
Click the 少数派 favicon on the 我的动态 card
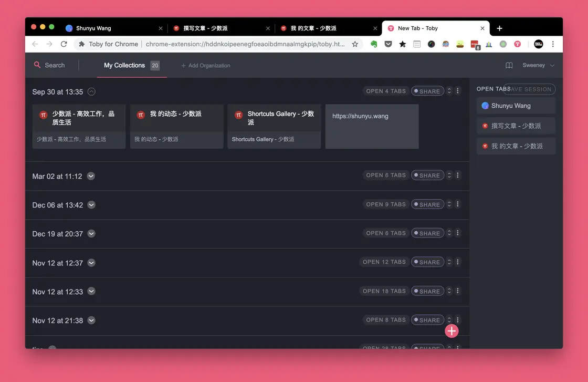click(x=140, y=113)
